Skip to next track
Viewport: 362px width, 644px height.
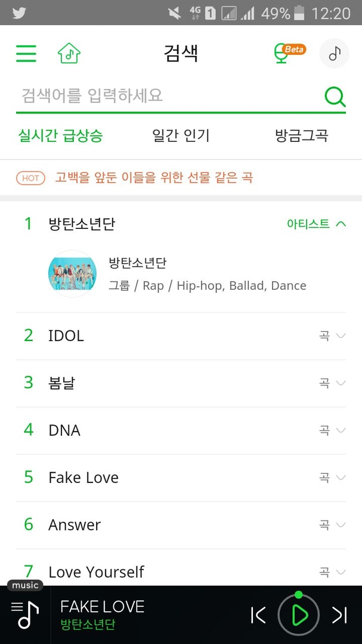pos(339,615)
